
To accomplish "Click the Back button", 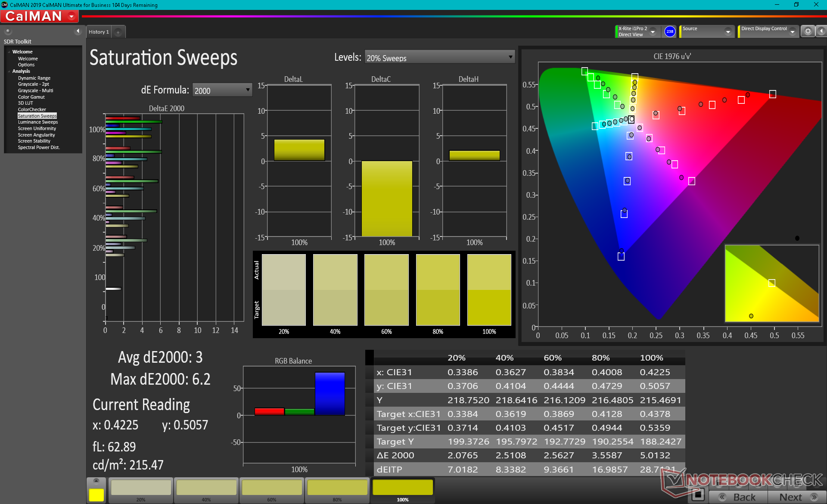I will (738, 497).
